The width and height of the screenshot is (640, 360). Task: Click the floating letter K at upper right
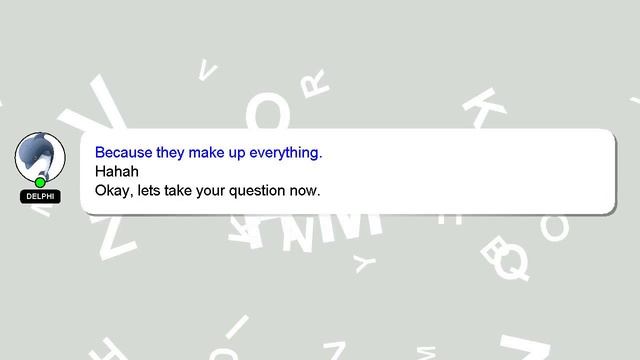tap(484, 107)
